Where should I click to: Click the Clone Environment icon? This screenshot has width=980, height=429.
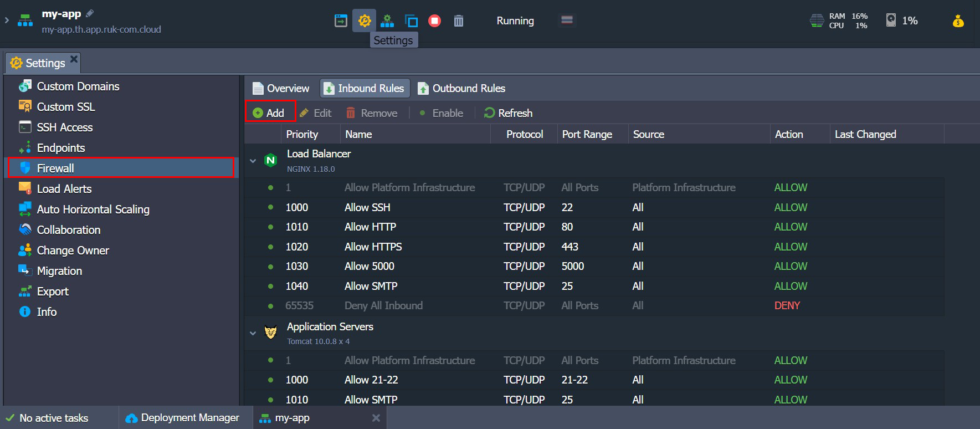coord(411,21)
